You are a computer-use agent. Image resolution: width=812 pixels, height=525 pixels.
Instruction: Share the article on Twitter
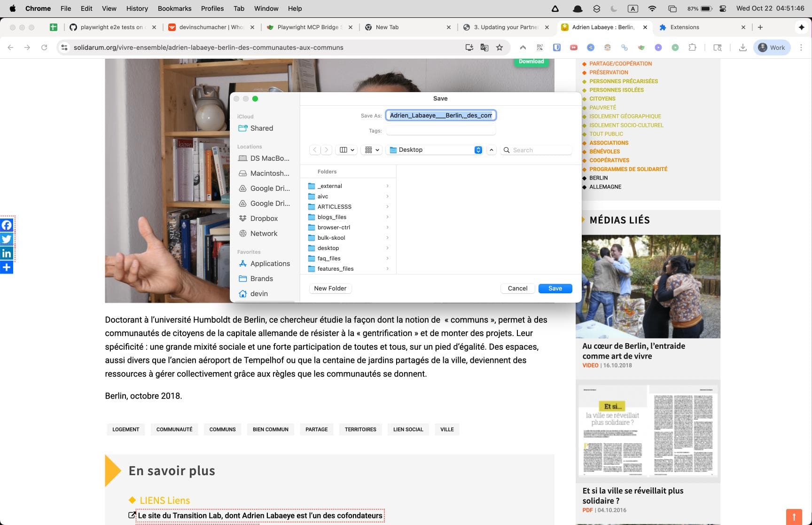coord(7,239)
